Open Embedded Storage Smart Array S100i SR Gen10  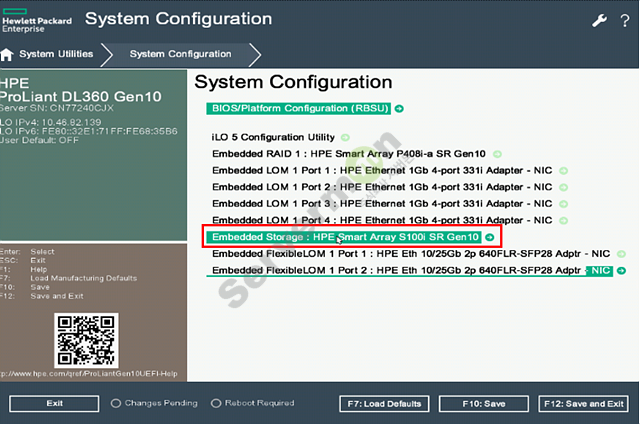click(x=344, y=237)
